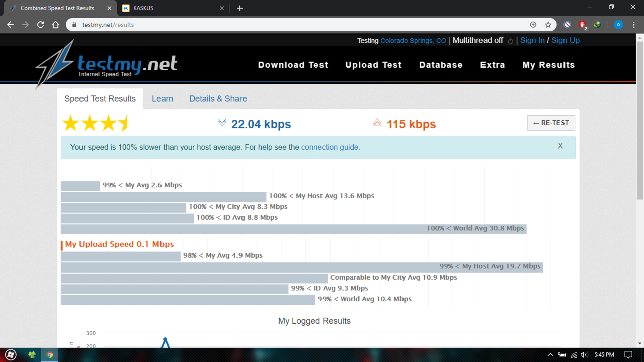Bookmark this page with the star icon
This screenshot has height=362, width=644.
point(548,25)
